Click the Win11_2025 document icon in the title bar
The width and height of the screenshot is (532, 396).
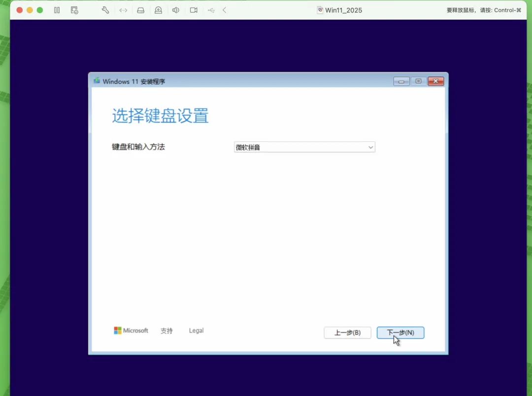click(x=320, y=10)
